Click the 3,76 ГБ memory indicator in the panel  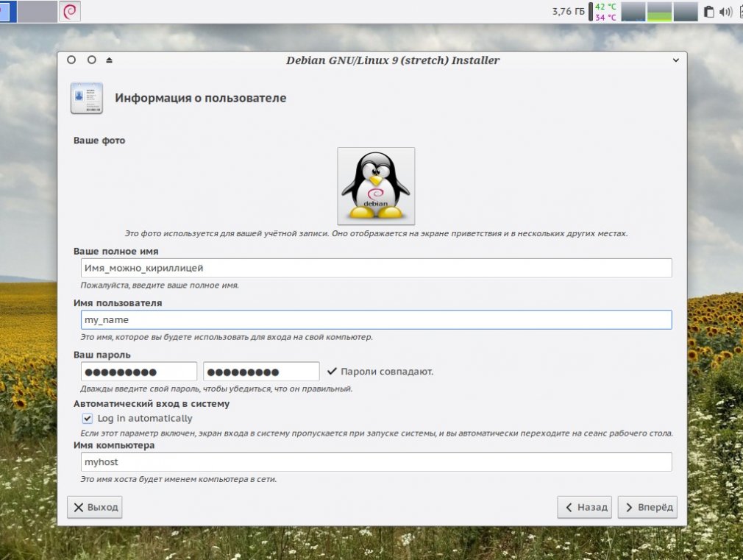click(568, 11)
